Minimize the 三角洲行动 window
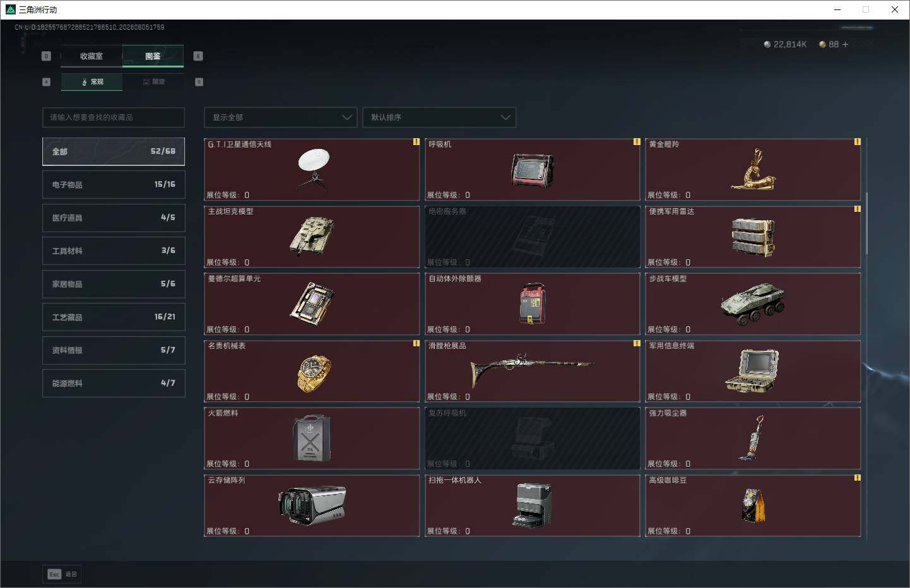Screen dimensions: 910x588 coord(837,9)
